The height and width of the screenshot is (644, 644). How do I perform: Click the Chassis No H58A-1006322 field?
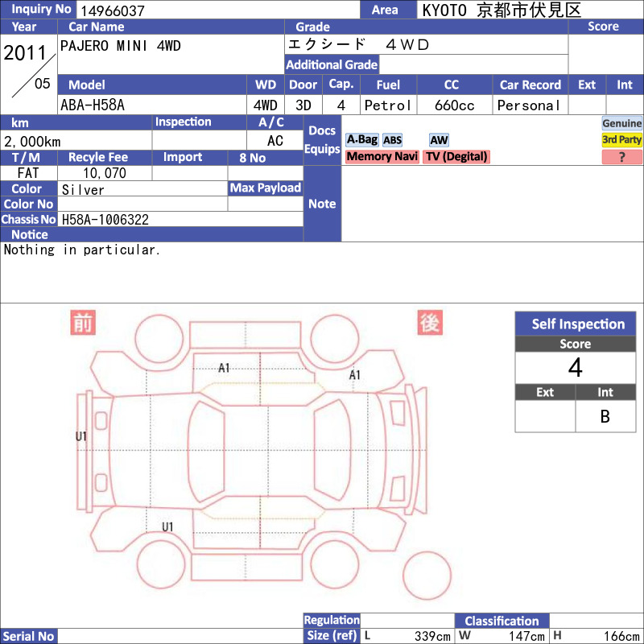pos(180,219)
